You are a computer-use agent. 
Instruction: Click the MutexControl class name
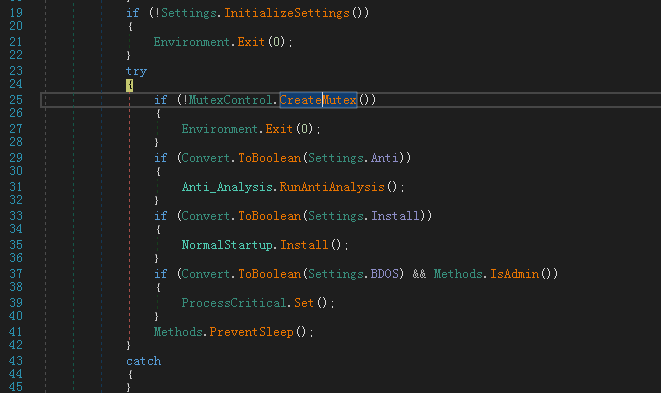click(x=230, y=100)
